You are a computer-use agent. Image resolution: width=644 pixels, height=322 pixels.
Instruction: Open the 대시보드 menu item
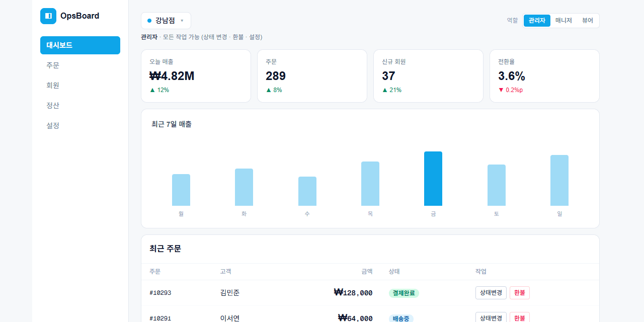pos(80,45)
